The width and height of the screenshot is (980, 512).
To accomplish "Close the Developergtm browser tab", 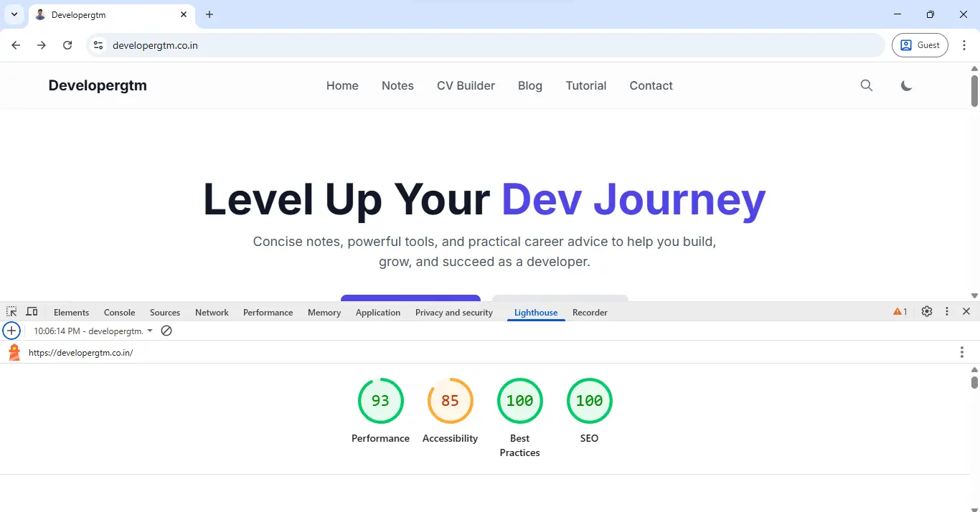I will point(184,14).
